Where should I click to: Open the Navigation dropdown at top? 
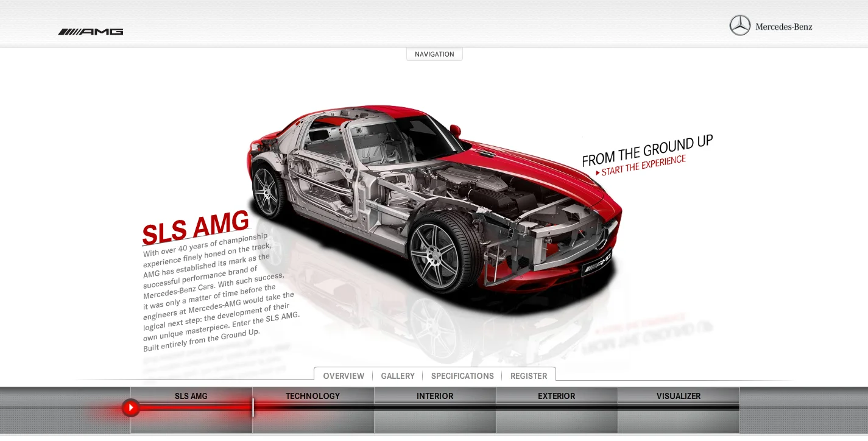pyautogui.click(x=434, y=54)
